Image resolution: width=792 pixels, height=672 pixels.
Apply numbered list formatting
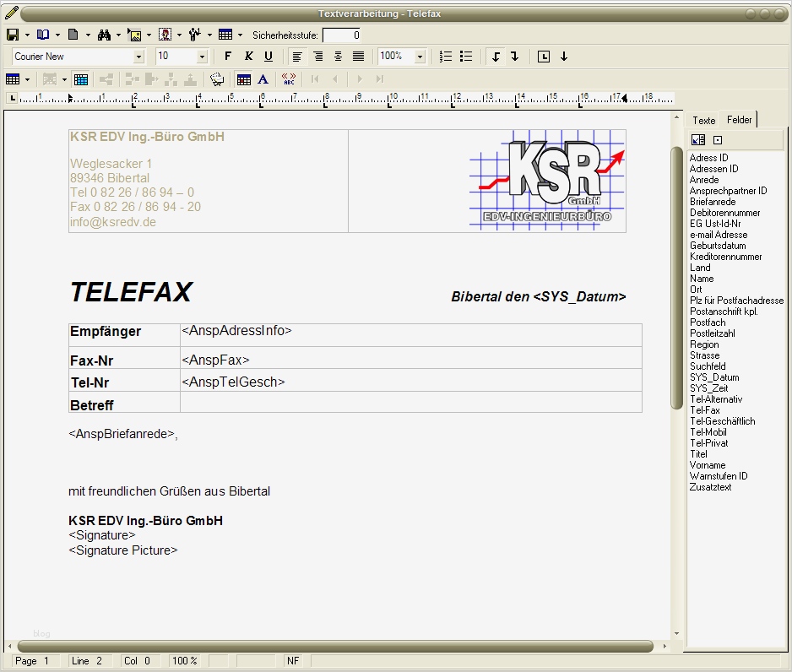coord(446,56)
